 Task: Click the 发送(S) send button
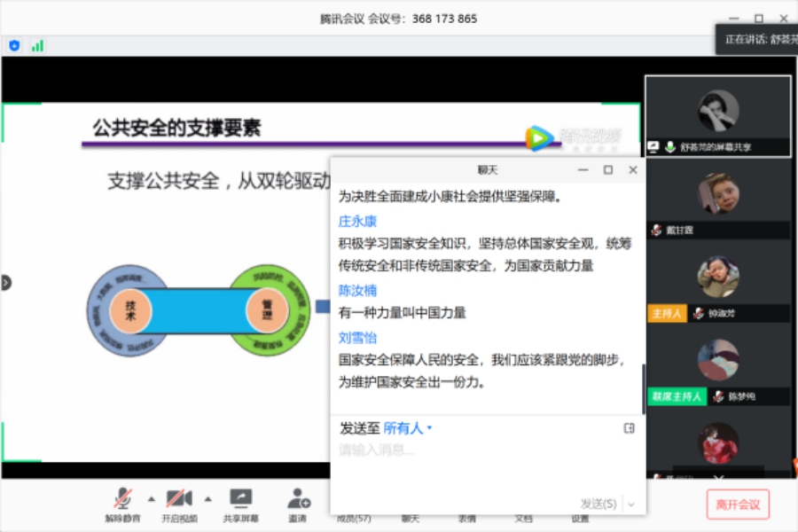[x=598, y=504]
